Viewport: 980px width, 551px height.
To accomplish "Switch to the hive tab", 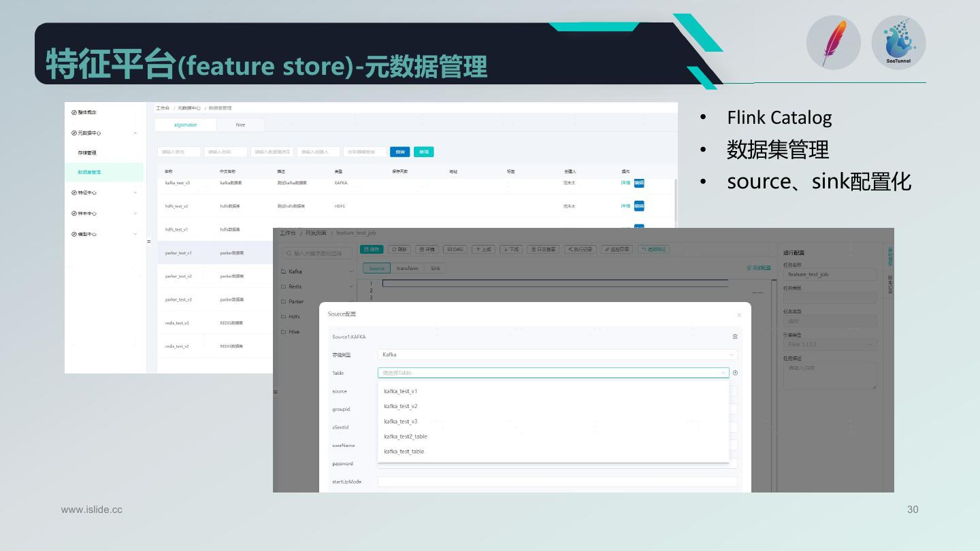I will point(240,124).
